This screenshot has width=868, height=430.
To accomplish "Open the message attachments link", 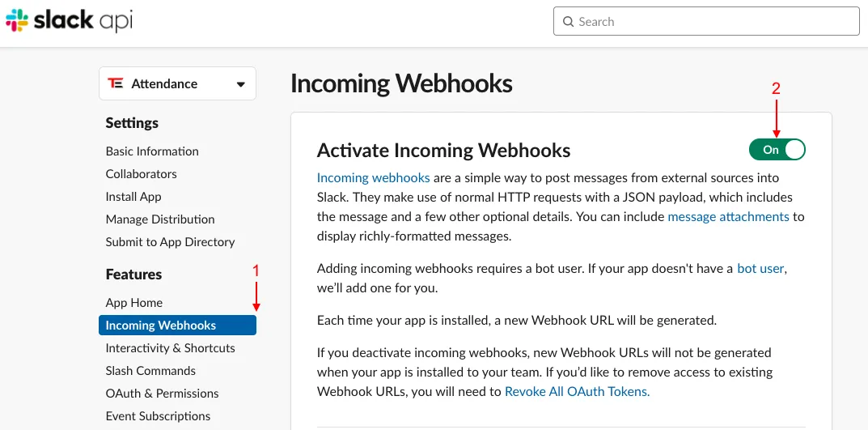I will tap(728, 216).
